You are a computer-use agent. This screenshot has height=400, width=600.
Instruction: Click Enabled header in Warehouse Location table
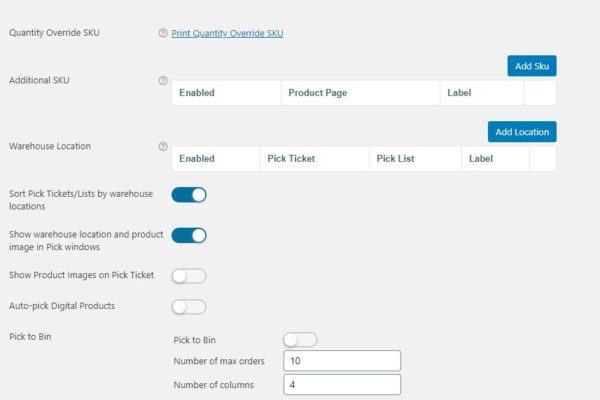coord(197,158)
